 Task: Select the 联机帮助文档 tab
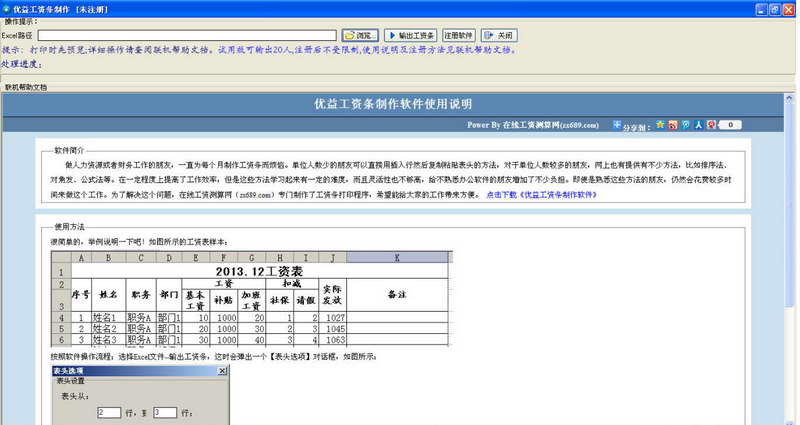pos(26,87)
